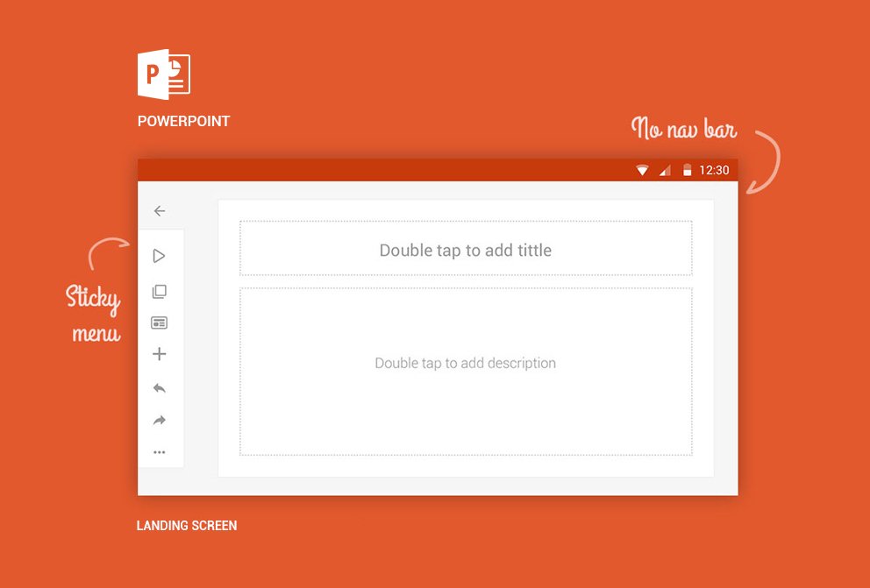870x588 pixels.
Task: Tap the Wi-Fi status icon
Action: coord(643,170)
